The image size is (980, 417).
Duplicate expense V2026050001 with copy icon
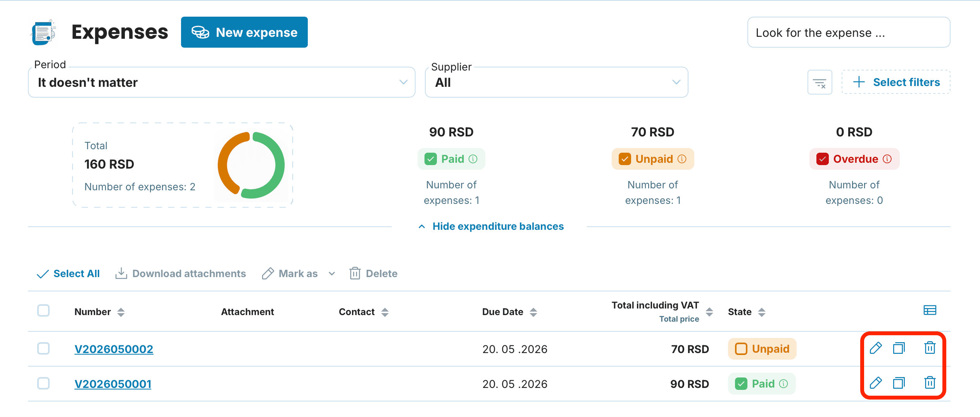(x=899, y=383)
